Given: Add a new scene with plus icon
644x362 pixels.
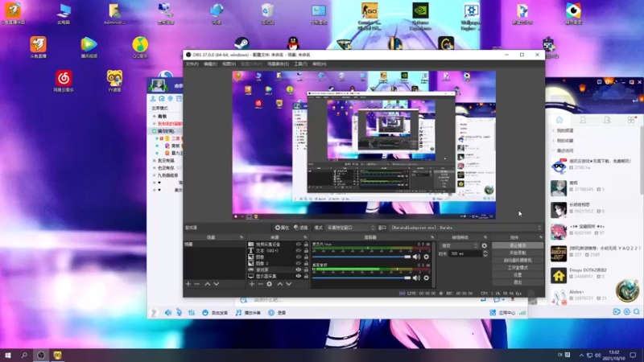Looking at the screenshot, I should tap(188, 284).
